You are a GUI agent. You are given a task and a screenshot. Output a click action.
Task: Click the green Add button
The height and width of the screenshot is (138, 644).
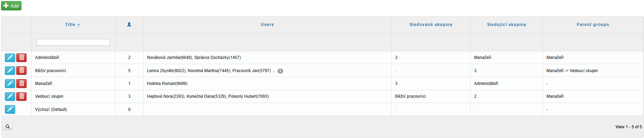pyautogui.click(x=11, y=6)
